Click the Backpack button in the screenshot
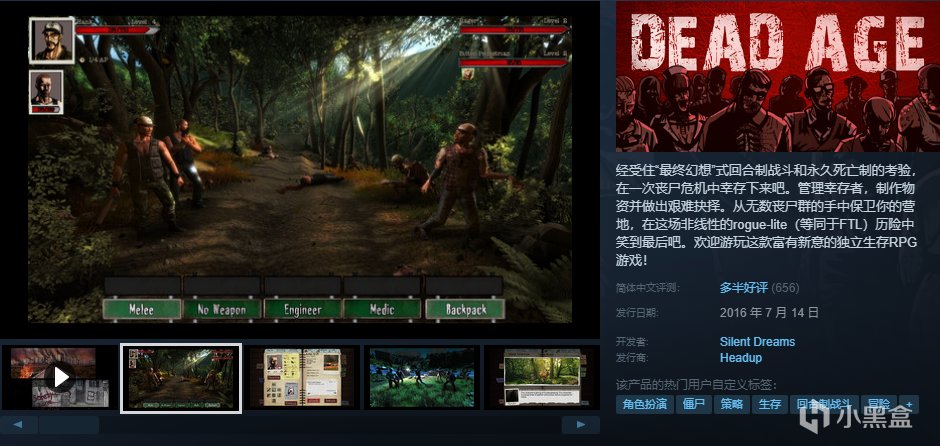940x446 pixels. pyautogui.click(x=465, y=309)
